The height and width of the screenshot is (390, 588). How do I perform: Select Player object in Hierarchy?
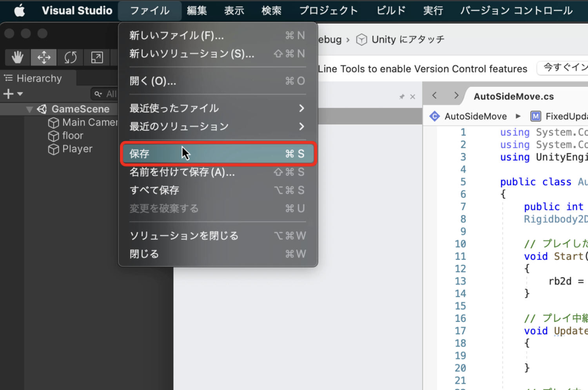77,149
